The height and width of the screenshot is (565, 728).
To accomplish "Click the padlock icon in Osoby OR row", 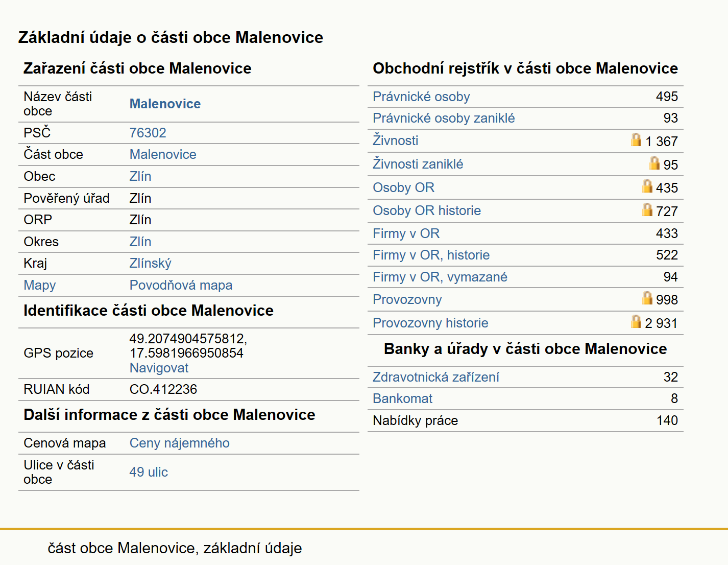I will 647,186.
